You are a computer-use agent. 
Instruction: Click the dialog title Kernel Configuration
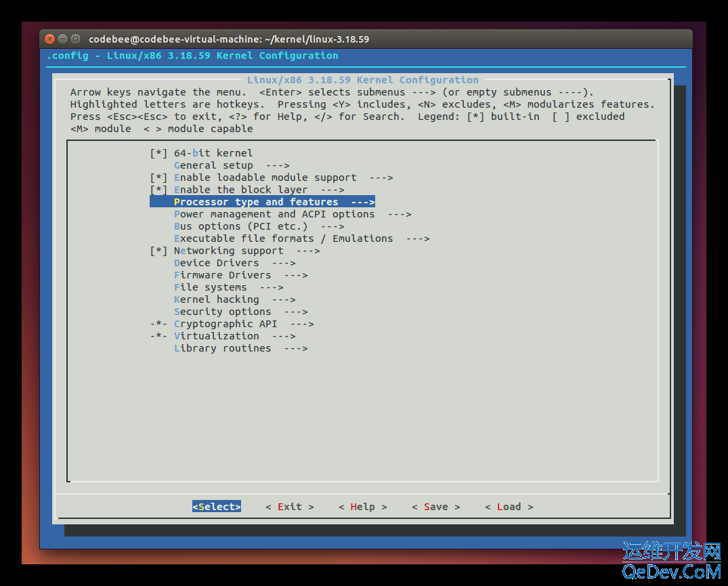(362, 80)
